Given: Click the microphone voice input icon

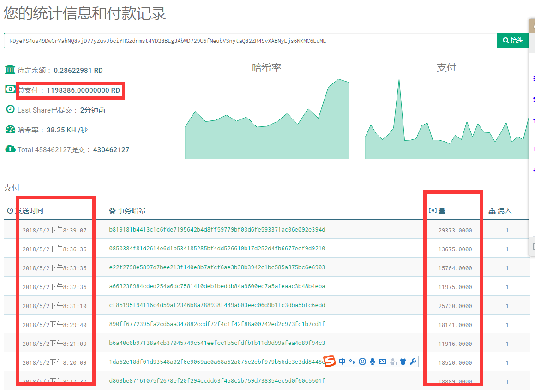Looking at the screenshot, I should click(373, 362).
